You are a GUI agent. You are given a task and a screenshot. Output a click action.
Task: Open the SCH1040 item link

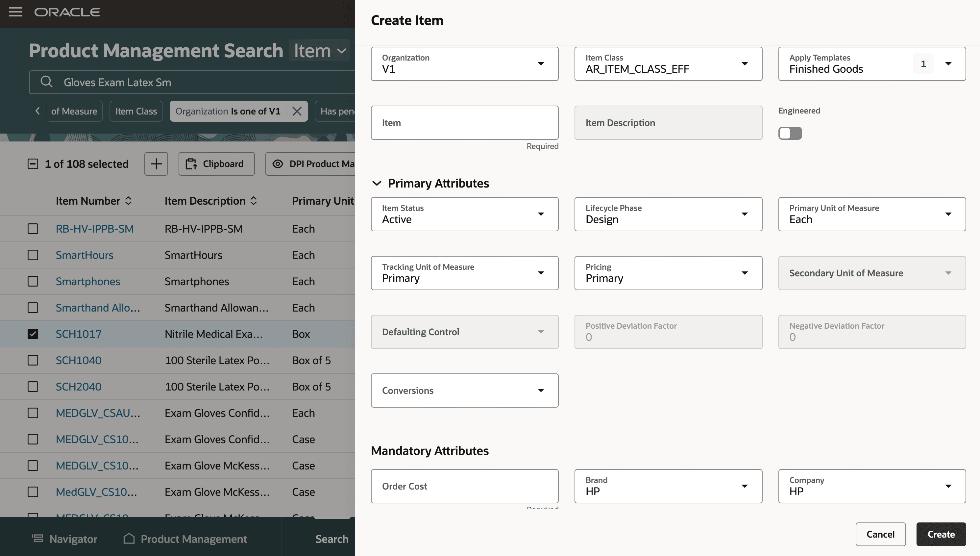[79, 360]
